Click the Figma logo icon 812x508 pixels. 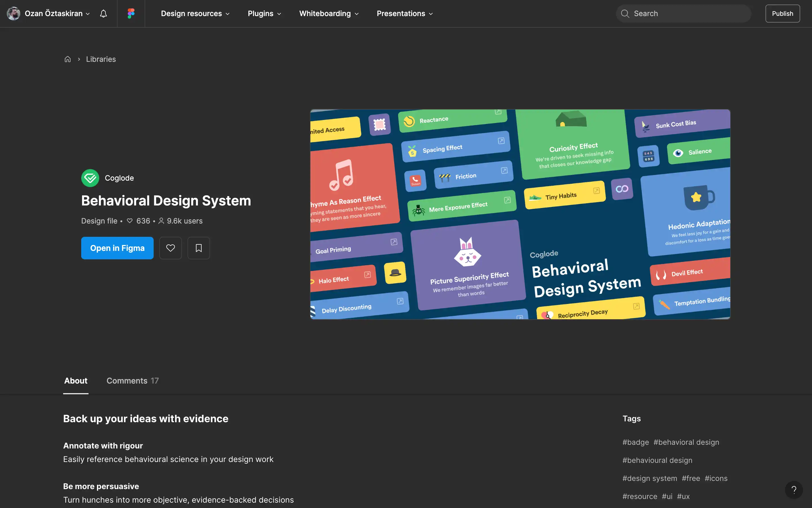coord(131,14)
